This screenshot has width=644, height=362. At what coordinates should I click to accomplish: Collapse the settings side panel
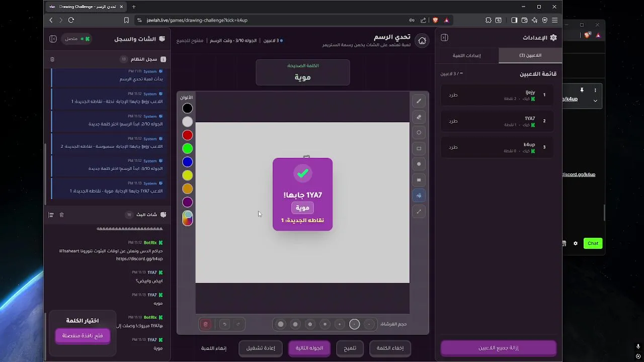coord(444,38)
